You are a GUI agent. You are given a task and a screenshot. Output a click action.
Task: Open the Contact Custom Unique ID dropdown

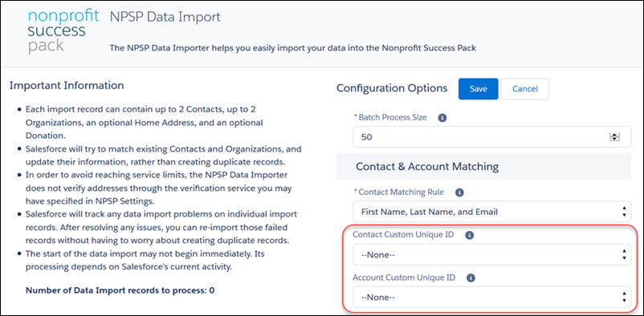click(x=491, y=255)
